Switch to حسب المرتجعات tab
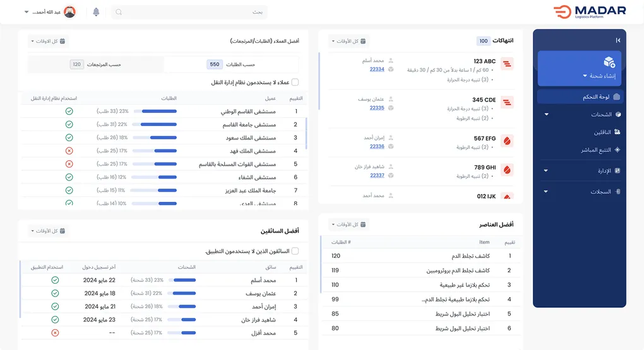This screenshot has height=350, width=644. click(x=96, y=64)
